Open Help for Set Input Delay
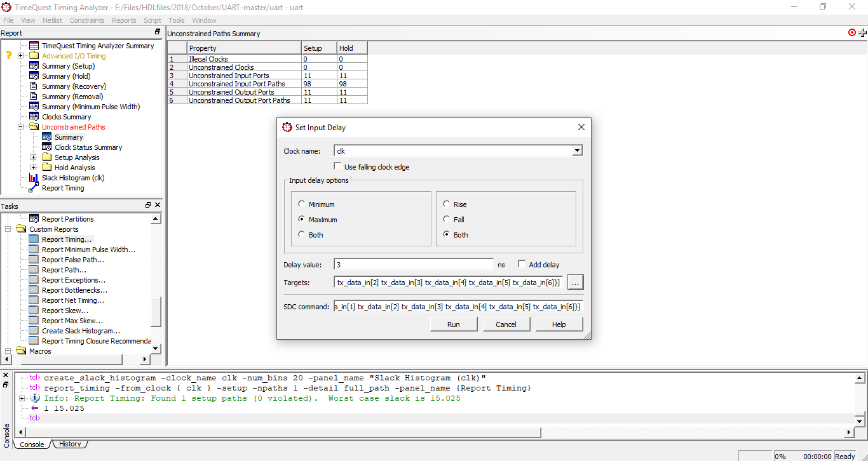Screen dimensions: 868x461 click(x=559, y=324)
